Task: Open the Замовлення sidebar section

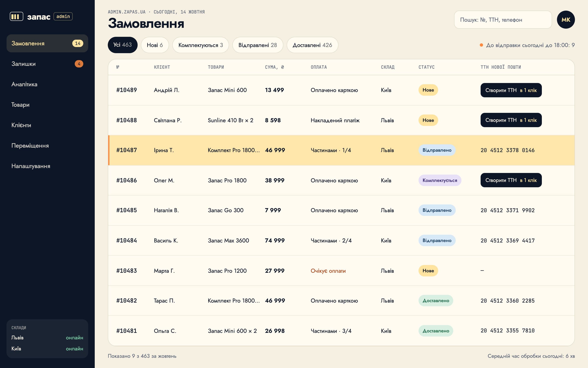Action: [x=47, y=43]
